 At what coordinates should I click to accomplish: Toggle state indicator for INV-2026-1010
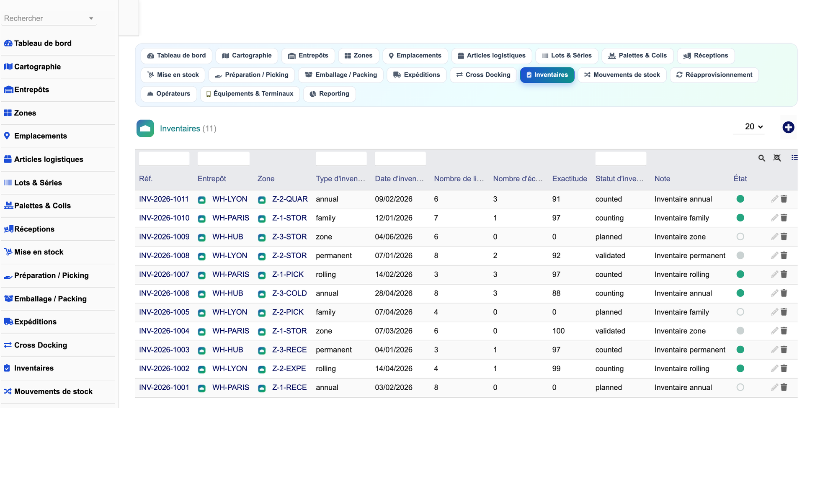tap(740, 218)
